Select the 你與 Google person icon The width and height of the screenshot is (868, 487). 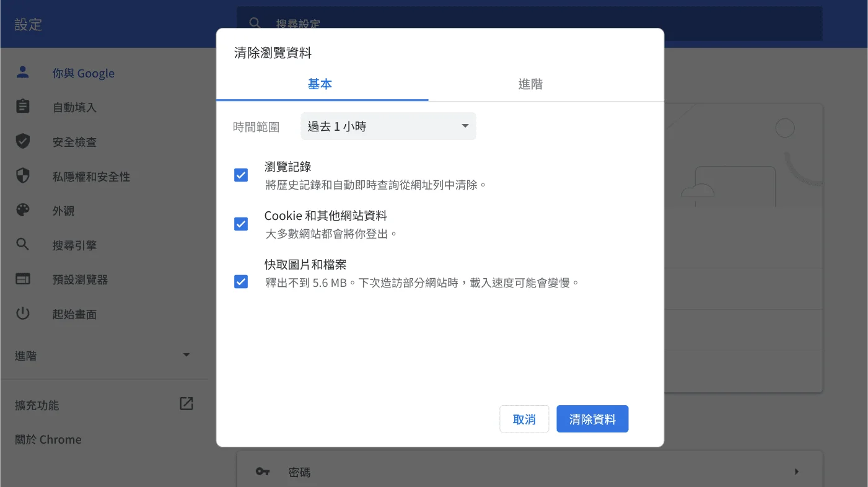[x=22, y=72]
